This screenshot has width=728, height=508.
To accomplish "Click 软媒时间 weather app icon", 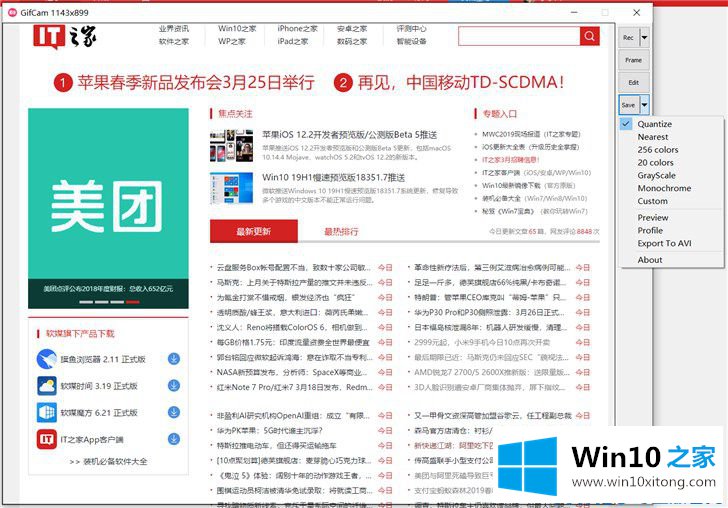I will (x=46, y=386).
